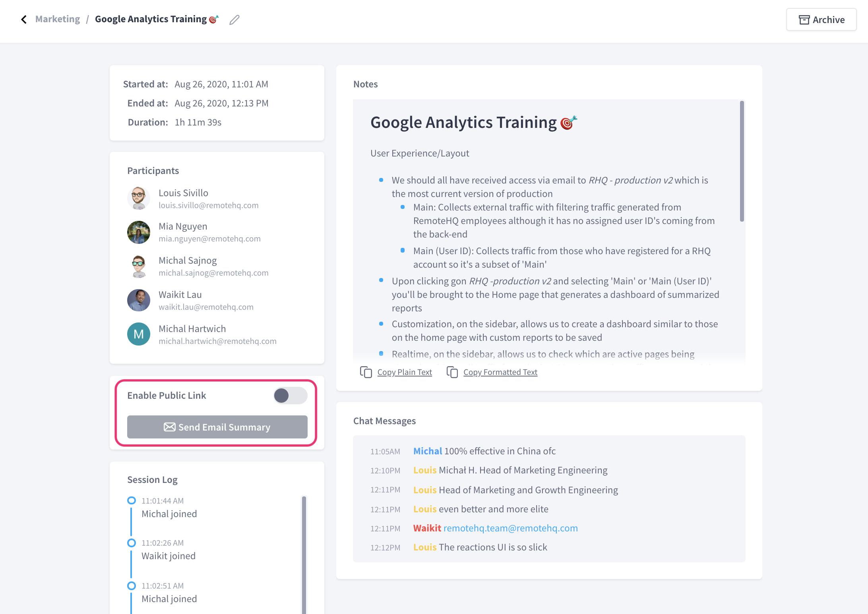Click the Google Analytics Training heading in Notes

[x=474, y=122]
